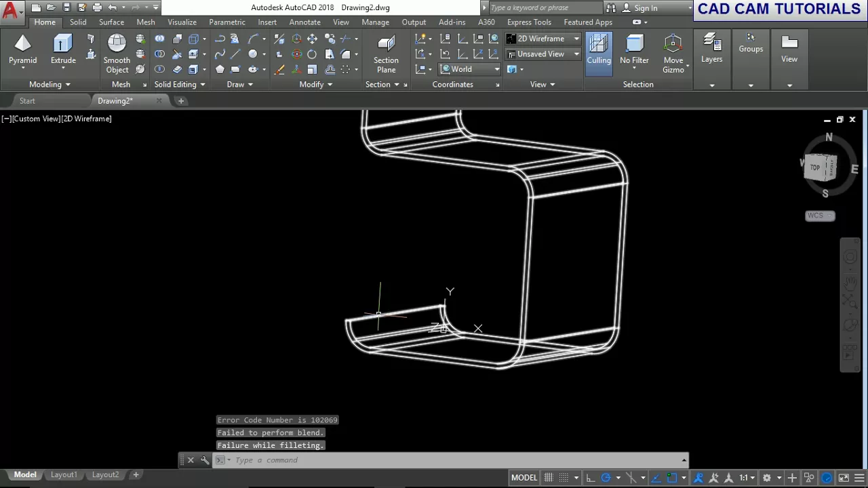Select the Spline draw tool
This screenshot has height=488, width=868.
tap(220, 54)
